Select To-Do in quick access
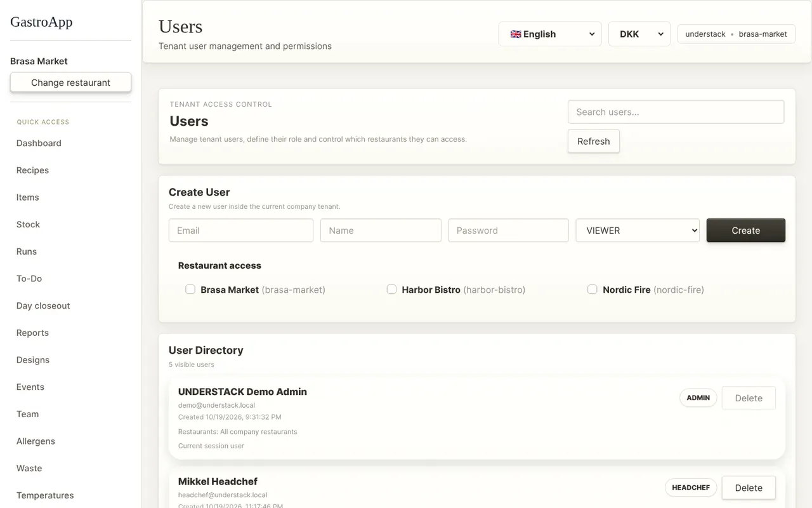812x508 pixels. pyautogui.click(x=29, y=279)
